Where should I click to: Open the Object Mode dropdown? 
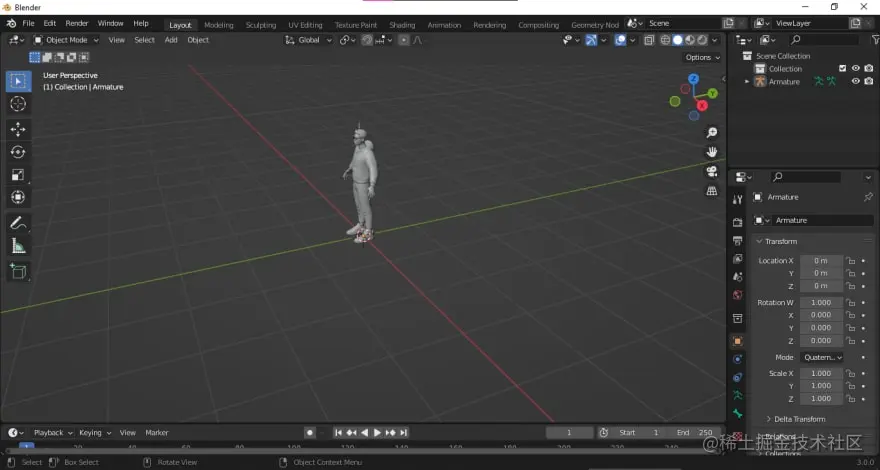[x=66, y=40]
